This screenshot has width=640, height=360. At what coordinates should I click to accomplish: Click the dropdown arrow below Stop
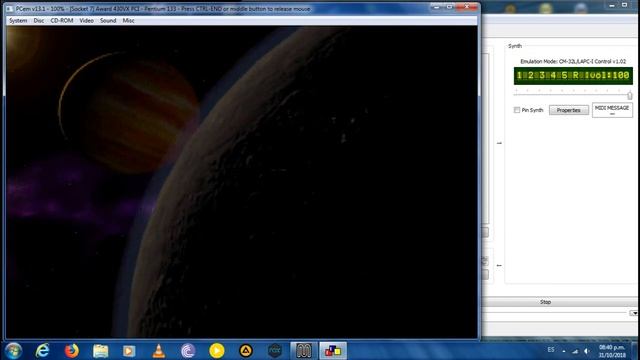633,313
